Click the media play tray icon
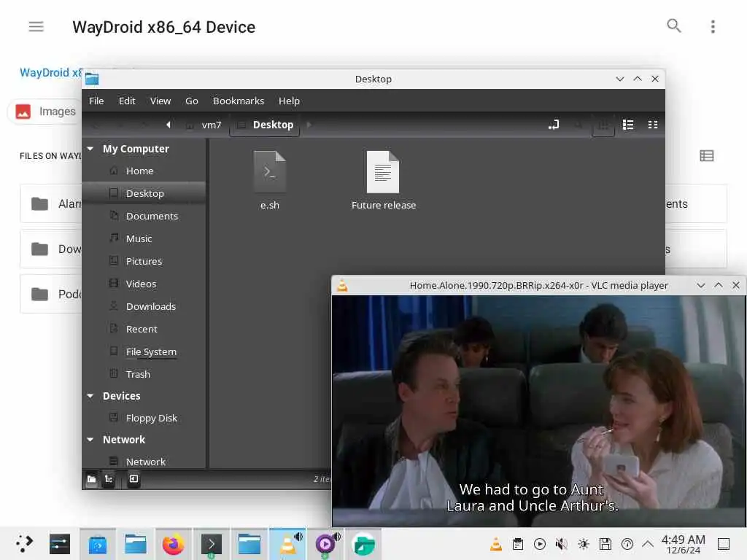This screenshot has height=560, width=747. 540,544
